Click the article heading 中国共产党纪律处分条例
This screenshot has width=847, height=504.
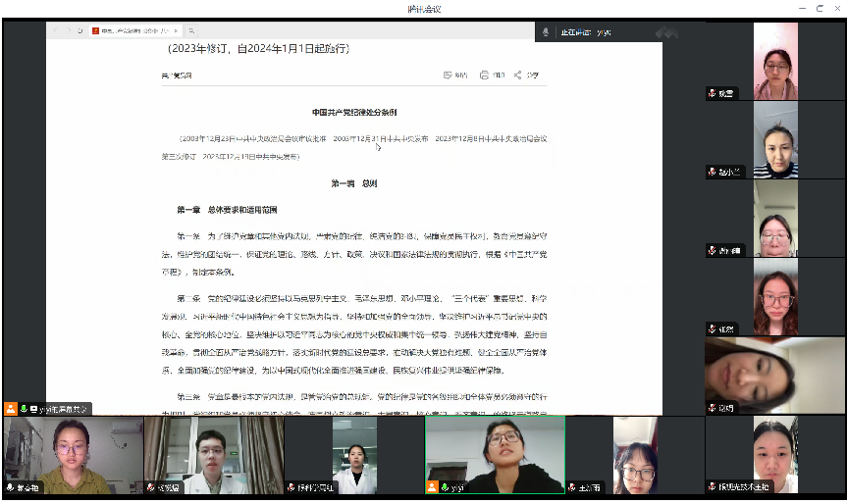pos(354,112)
